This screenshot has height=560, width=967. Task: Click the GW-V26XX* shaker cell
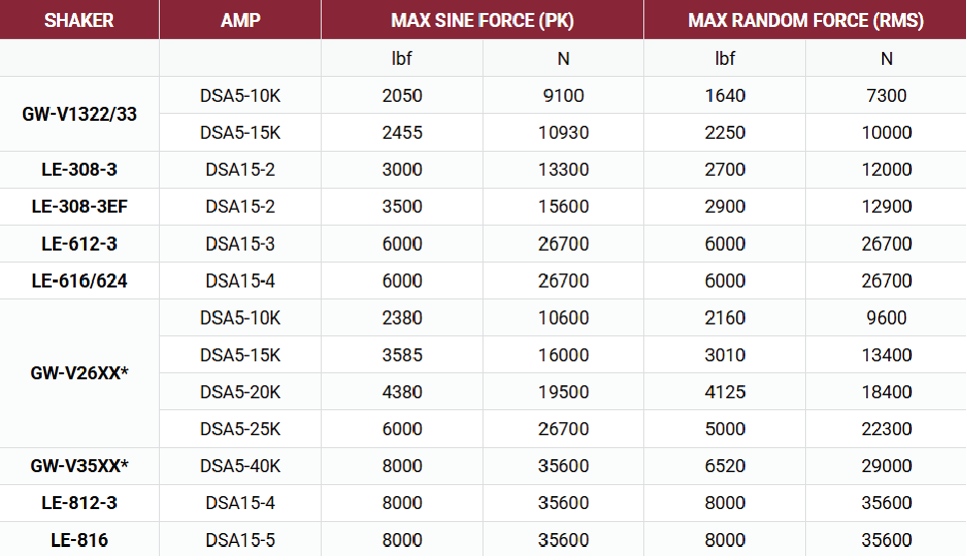pos(79,373)
